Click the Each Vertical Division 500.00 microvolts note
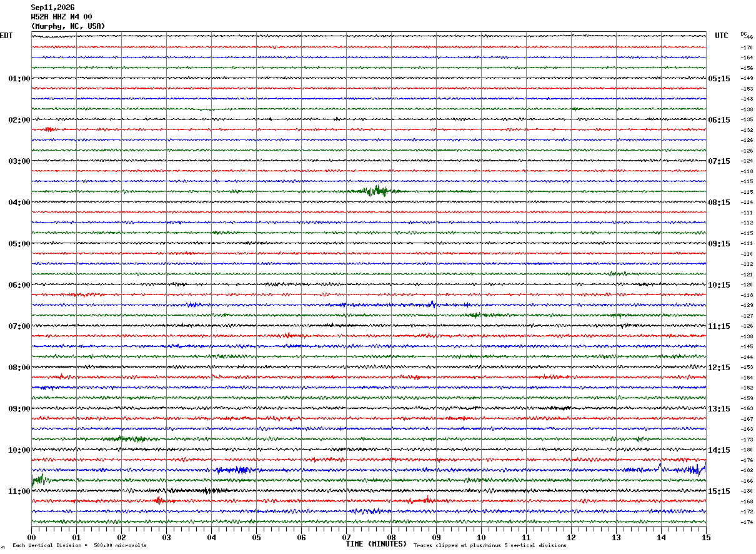The width and height of the screenshot is (756, 554). 80,546
